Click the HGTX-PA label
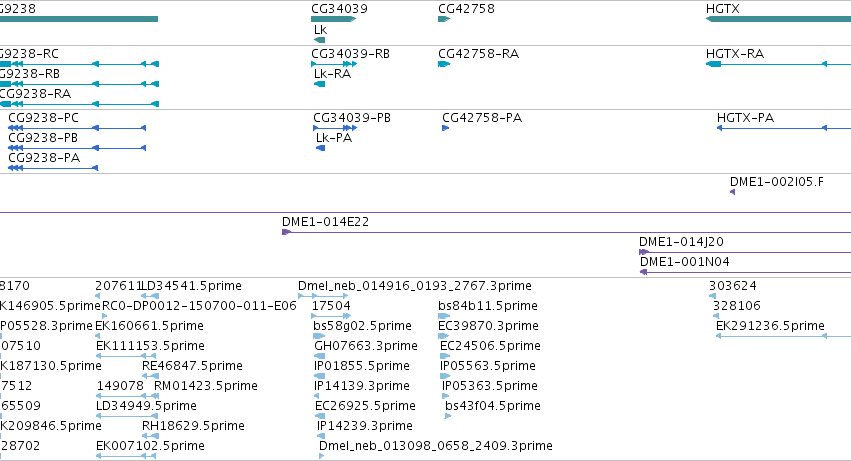The height and width of the screenshot is (461, 851). pos(745,118)
